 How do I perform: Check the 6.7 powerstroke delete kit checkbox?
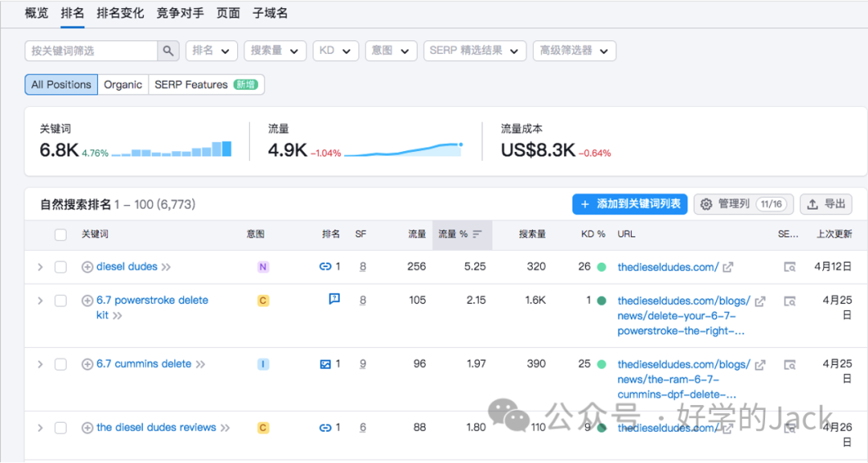61,301
